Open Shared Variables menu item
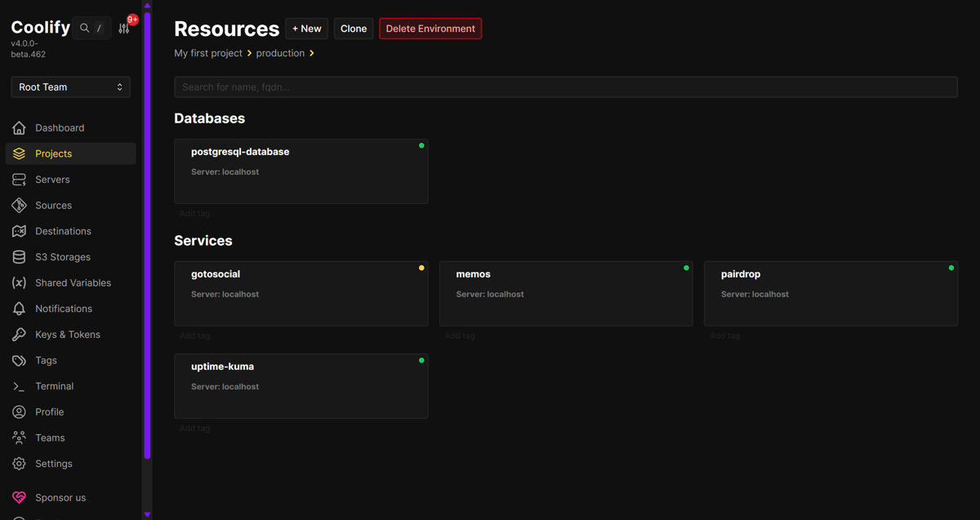 click(x=73, y=283)
